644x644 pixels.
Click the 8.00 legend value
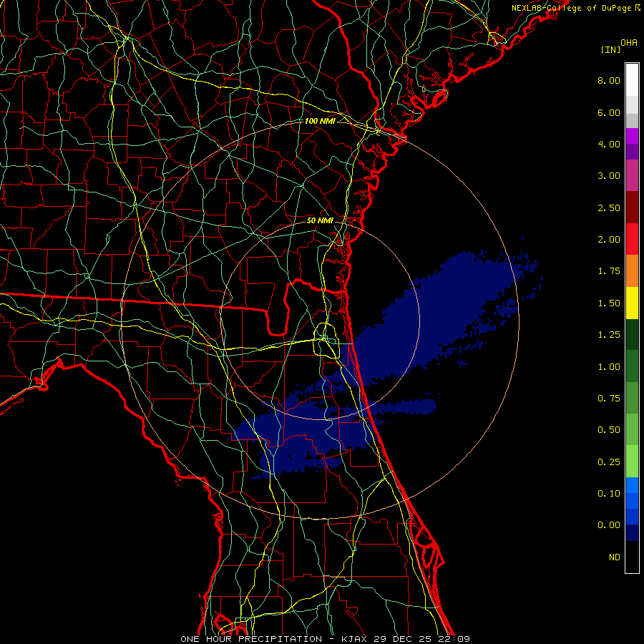[x=609, y=80]
